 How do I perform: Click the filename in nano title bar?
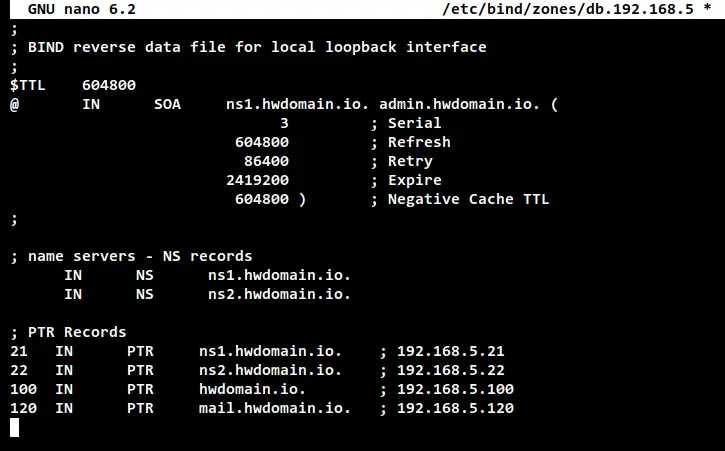tap(568, 9)
